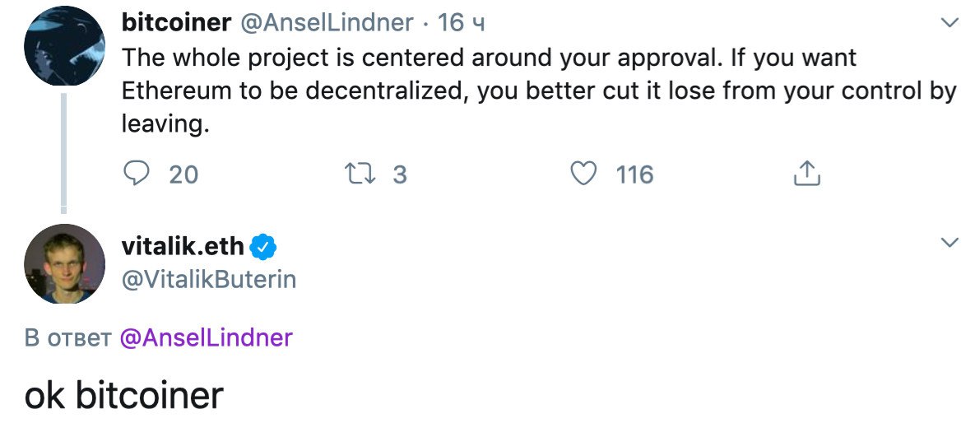Open the "16 ч" timestamp link
This screenshot has height=437, width=980.
[x=462, y=23]
